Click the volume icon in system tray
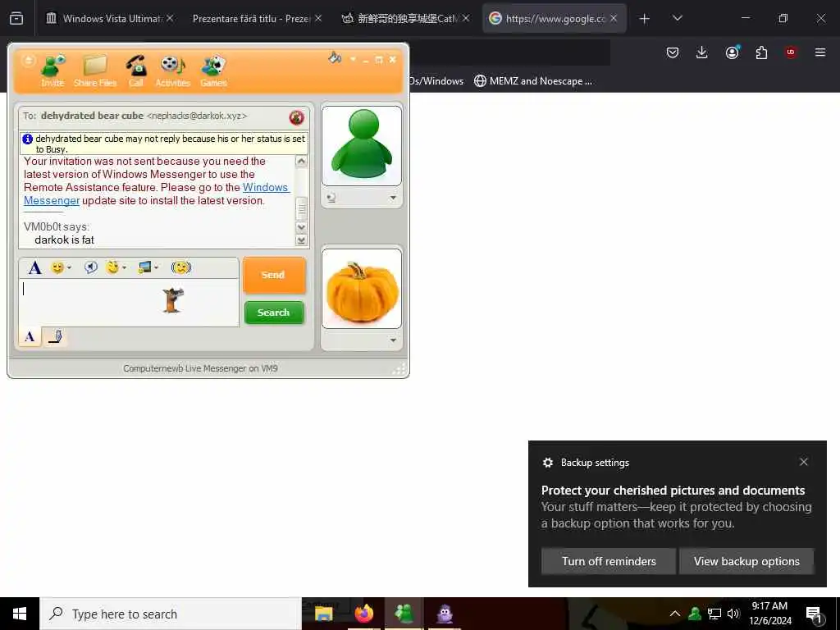Screen dimensions: 840x630 coord(733,614)
